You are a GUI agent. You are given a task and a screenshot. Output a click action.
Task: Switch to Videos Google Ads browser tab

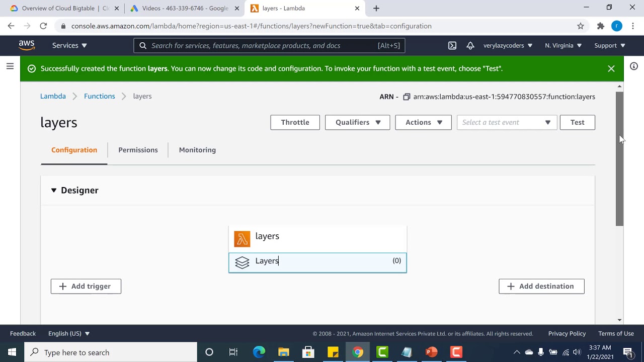[x=184, y=8]
